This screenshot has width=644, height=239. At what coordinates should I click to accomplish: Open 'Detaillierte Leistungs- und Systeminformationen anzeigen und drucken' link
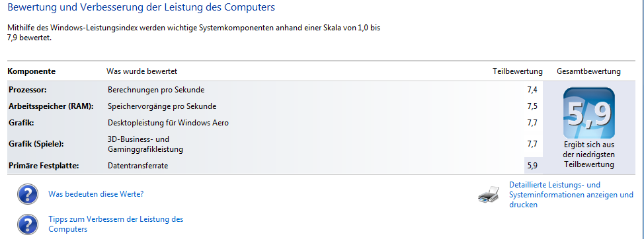[x=571, y=195]
